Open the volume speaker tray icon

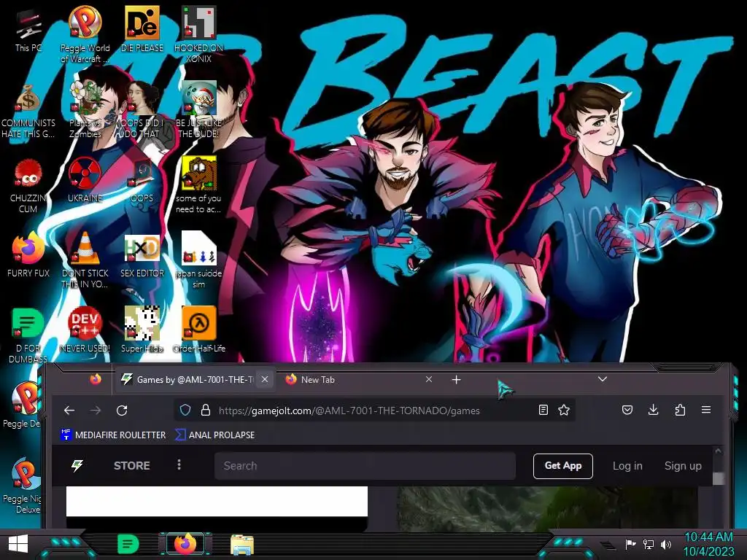[666, 544]
